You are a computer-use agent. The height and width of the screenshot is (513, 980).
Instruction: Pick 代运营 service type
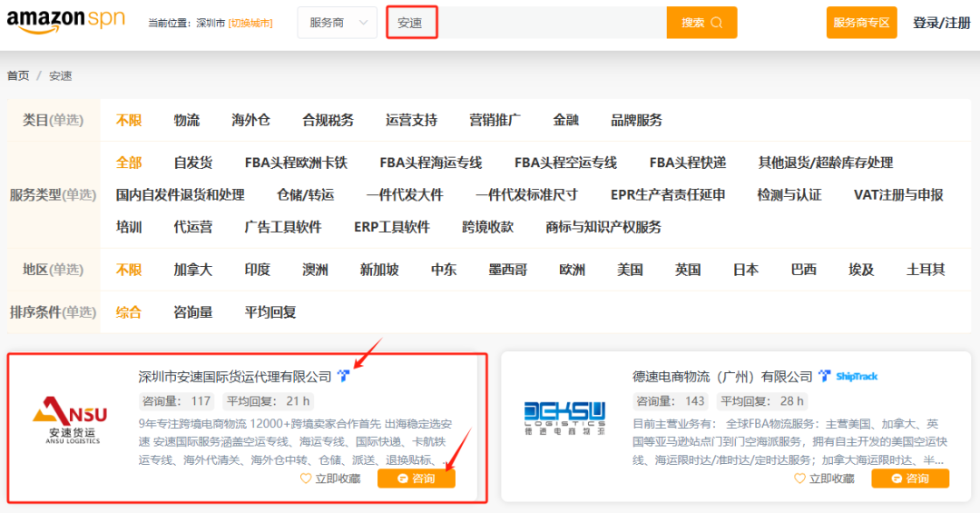tap(193, 227)
